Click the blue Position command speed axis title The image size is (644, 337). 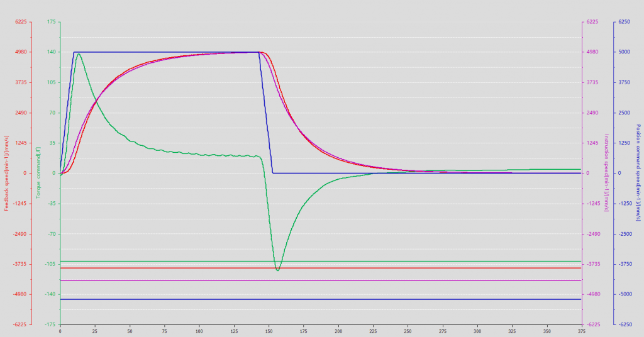[638, 173]
